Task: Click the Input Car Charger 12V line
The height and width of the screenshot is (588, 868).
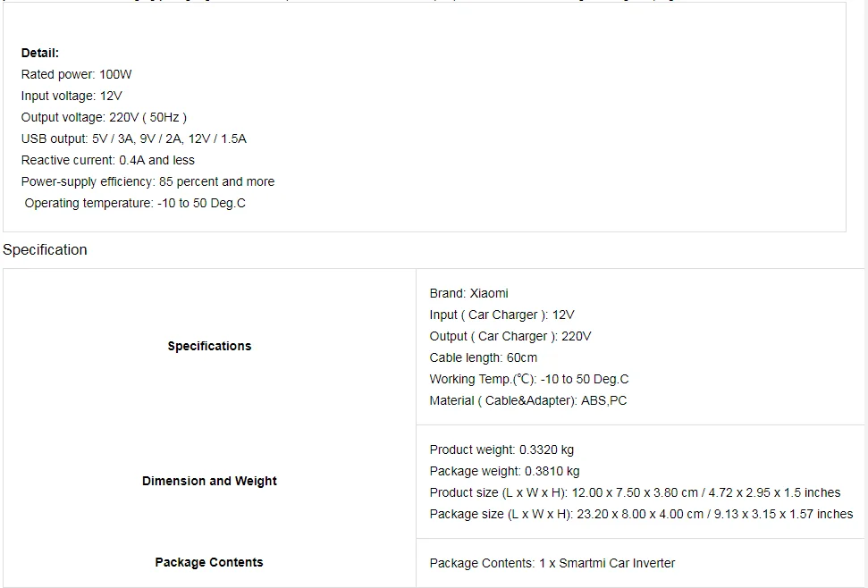Action: [x=502, y=315]
